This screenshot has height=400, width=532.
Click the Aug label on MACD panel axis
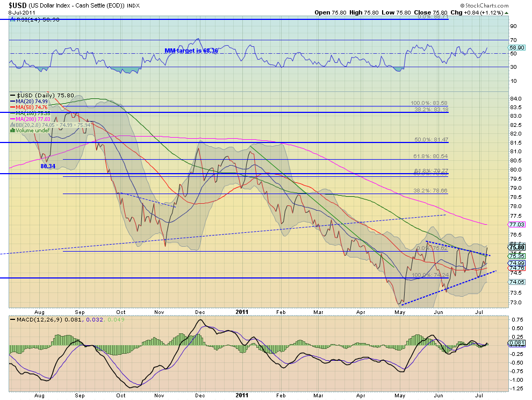[40, 396]
